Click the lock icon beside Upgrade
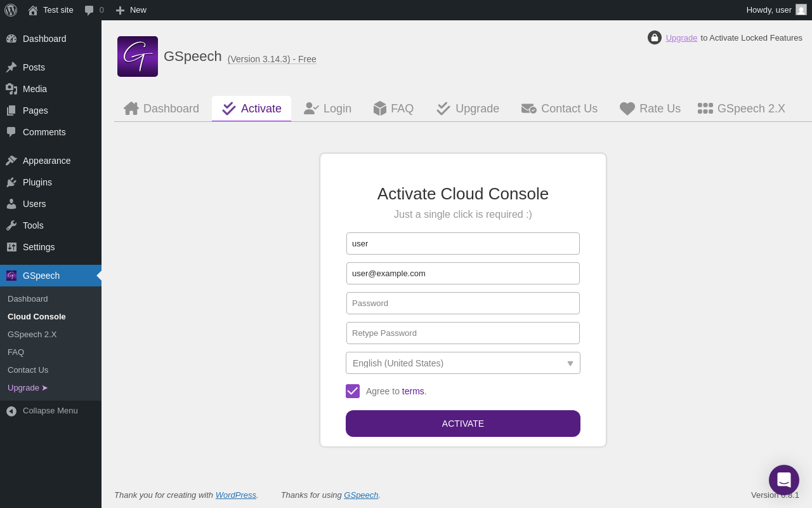 pyautogui.click(x=655, y=37)
